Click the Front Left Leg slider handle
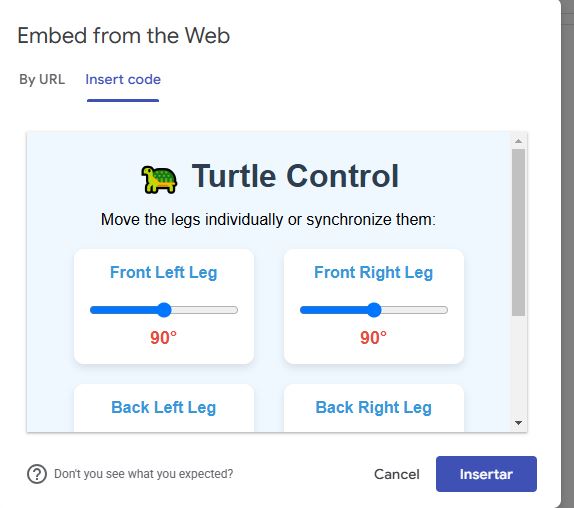 (x=164, y=310)
